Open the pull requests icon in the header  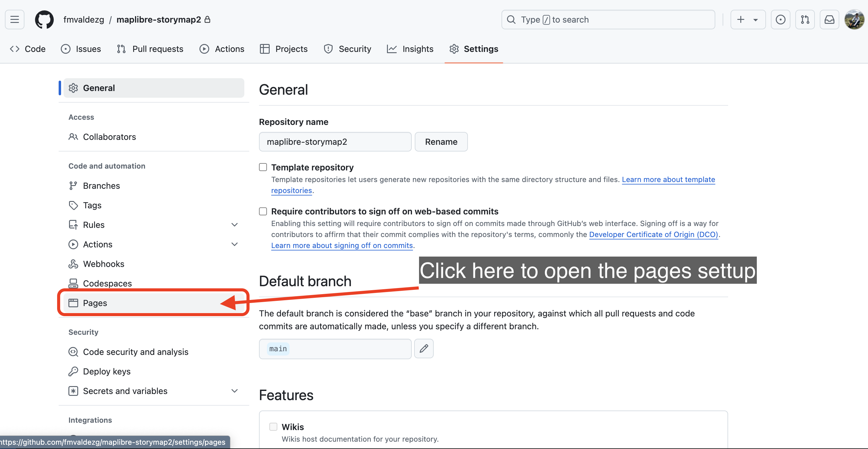coord(805,20)
